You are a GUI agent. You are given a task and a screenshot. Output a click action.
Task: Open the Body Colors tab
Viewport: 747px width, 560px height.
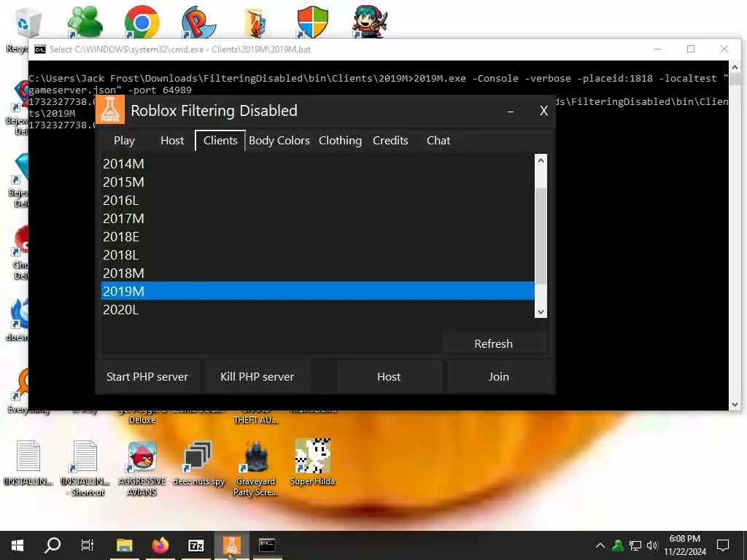coord(279,141)
